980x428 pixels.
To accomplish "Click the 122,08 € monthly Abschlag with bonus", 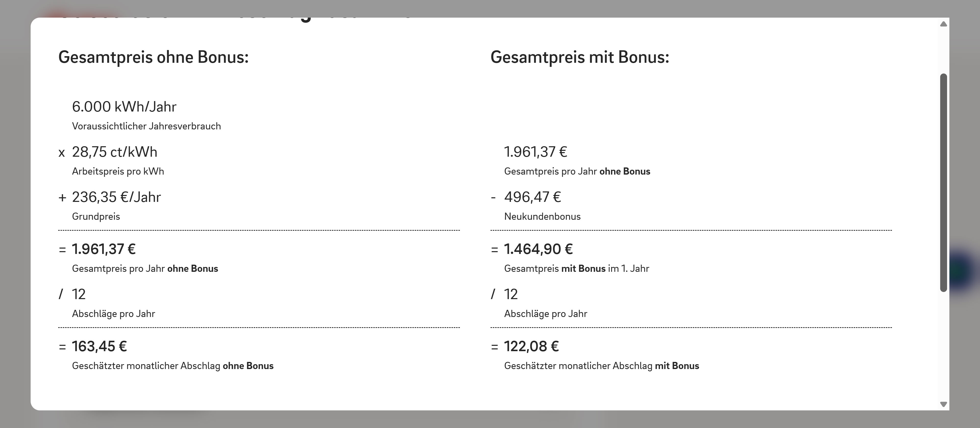I will click(x=531, y=346).
